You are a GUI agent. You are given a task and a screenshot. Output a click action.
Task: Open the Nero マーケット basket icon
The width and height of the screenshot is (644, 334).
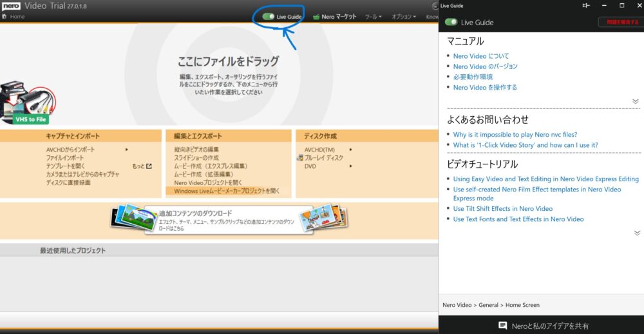[316, 17]
